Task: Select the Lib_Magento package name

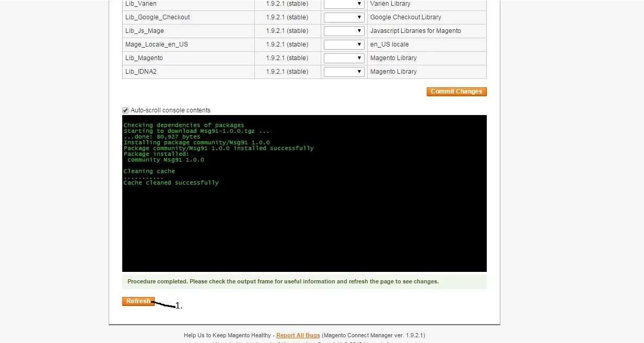Action: pyautogui.click(x=144, y=58)
